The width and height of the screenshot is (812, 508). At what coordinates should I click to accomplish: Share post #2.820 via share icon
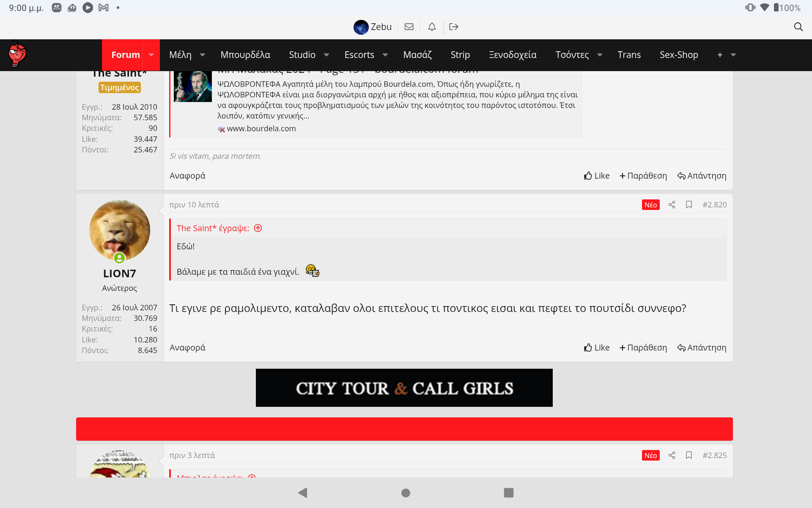(x=672, y=205)
